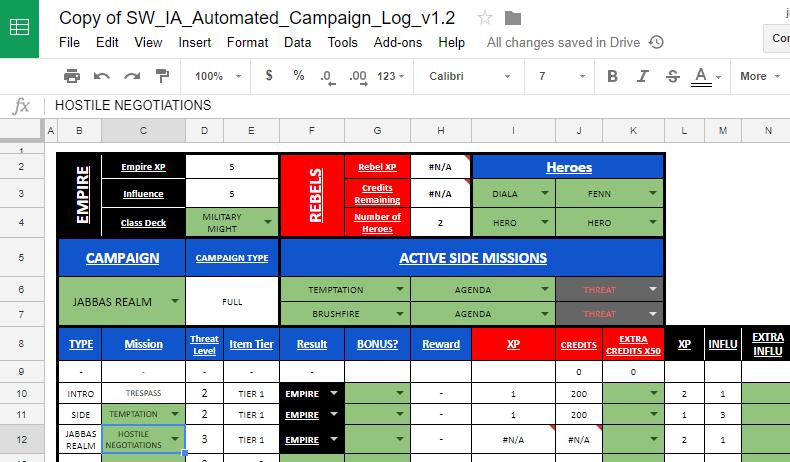Star this spreadsheet document

(485, 18)
